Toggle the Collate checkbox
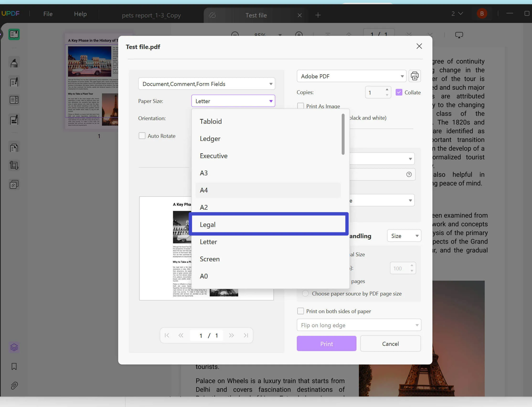The image size is (532, 407). pos(398,92)
